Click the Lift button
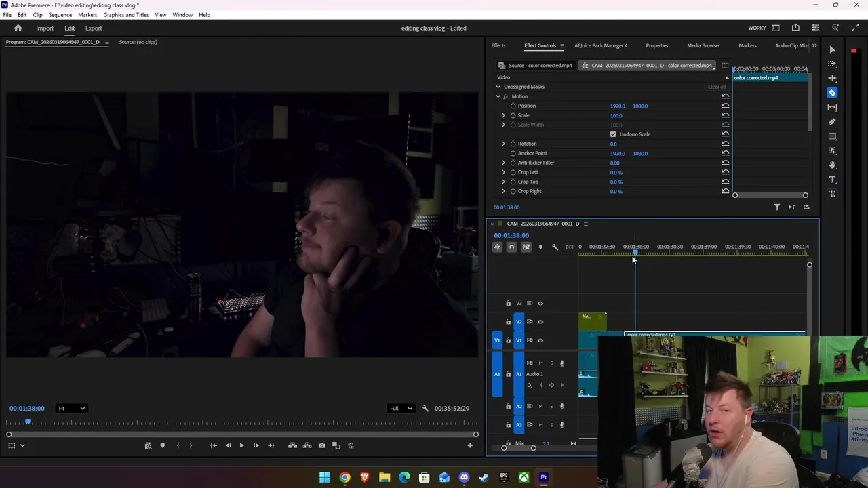868x488 pixels. click(x=292, y=445)
